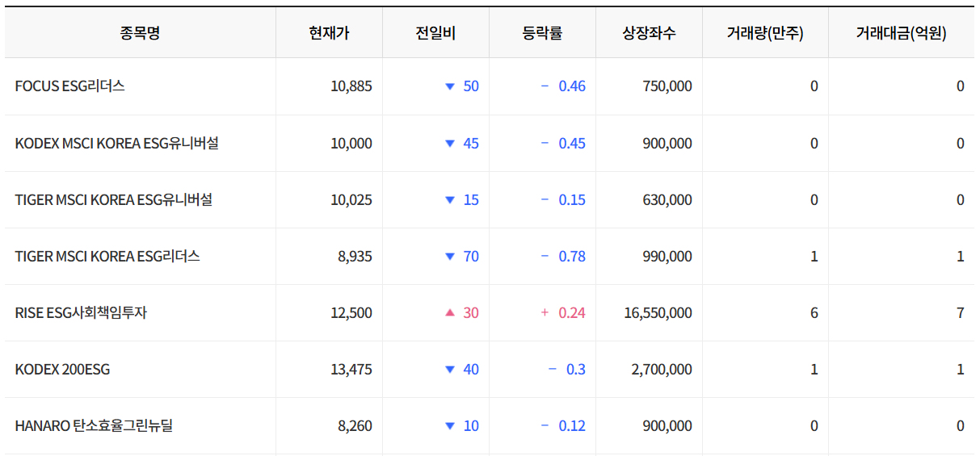Image resolution: width=980 pixels, height=456 pixels.
Task: Click the 0.3 change rate value
Action: click(576, 369)
